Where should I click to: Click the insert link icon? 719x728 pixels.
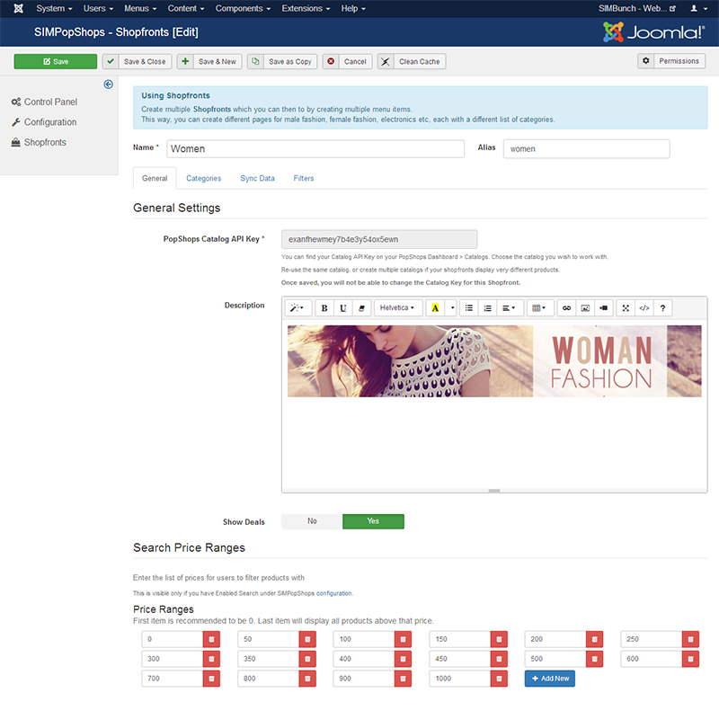point(567,307)
